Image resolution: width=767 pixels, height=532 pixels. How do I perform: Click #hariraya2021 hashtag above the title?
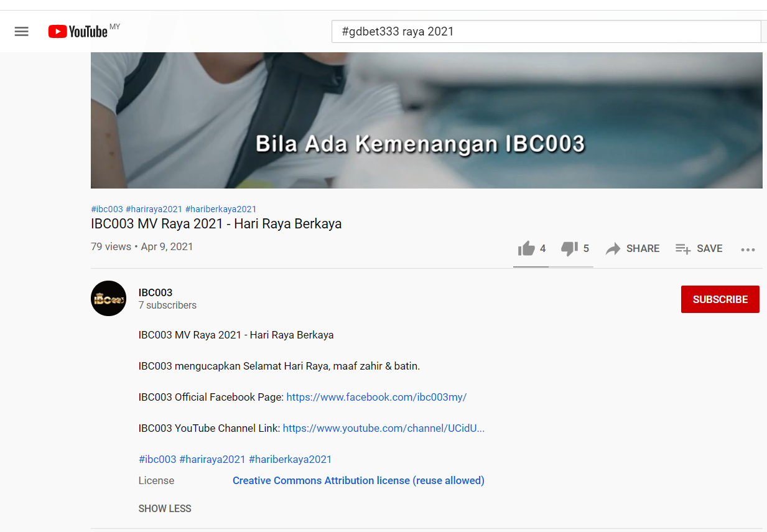tap(154, 209)
